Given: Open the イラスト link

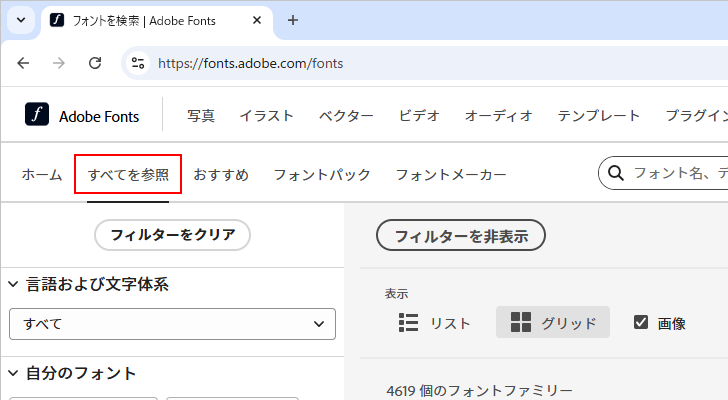Looking at the screenshot, I should [x=266, y=116].
